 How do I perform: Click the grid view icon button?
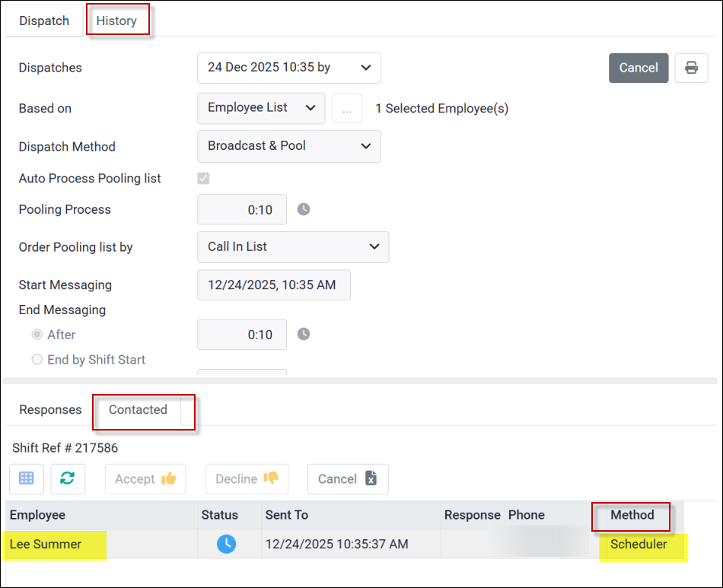(x=27, y=478)
